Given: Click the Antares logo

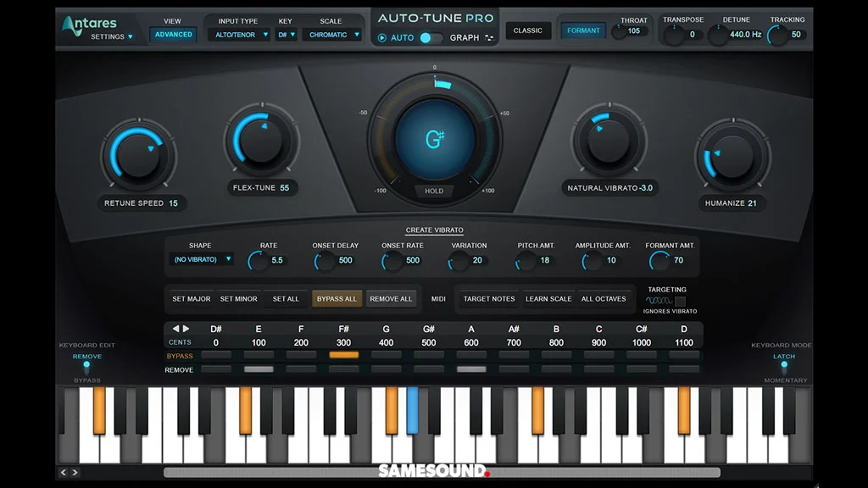Looking at the screenshot, I should coord(89,24).
